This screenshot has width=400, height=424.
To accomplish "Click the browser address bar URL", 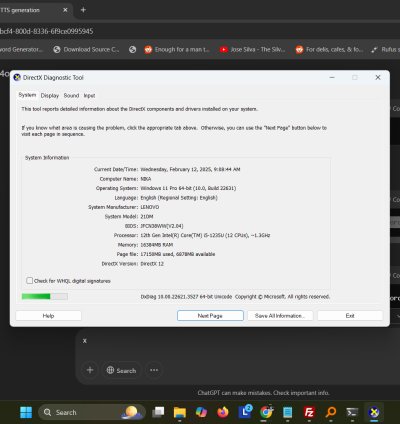I will point(47,31).
